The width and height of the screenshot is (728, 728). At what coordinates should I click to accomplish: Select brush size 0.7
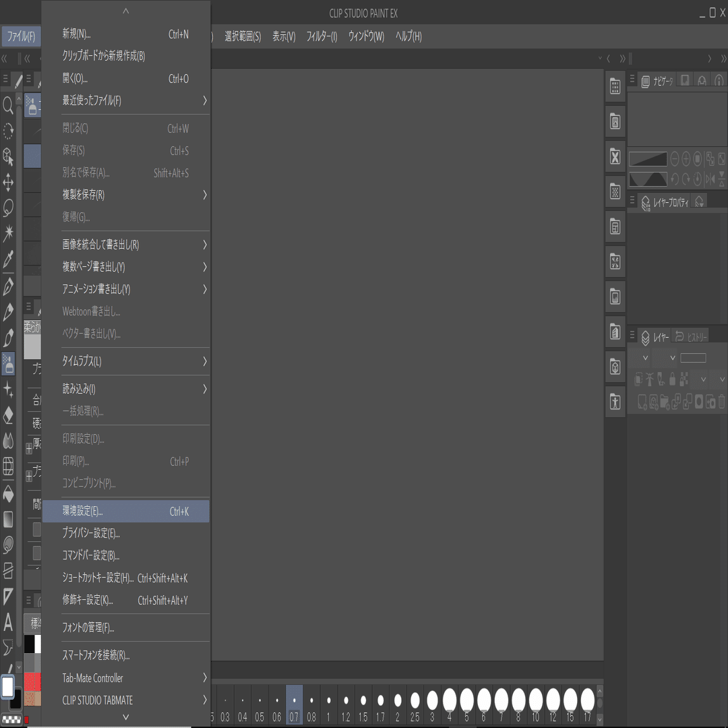pos(295,704)
